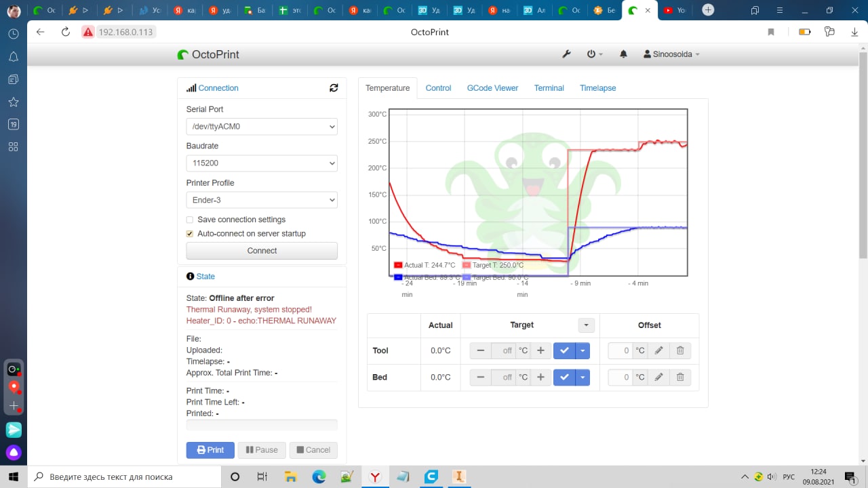The height and width of the screenshot is (488, 868).
Task: Click the insecure connection warning icon
Action: point(87,32)
